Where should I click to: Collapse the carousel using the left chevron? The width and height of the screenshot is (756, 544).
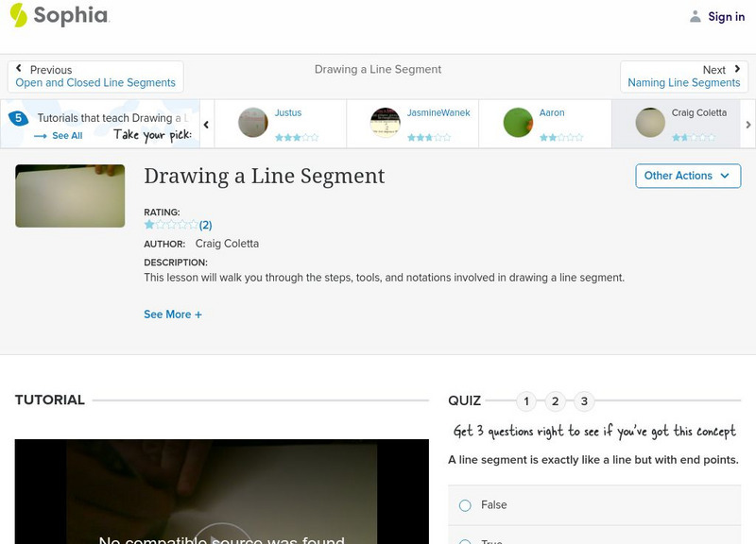(206, 124)
